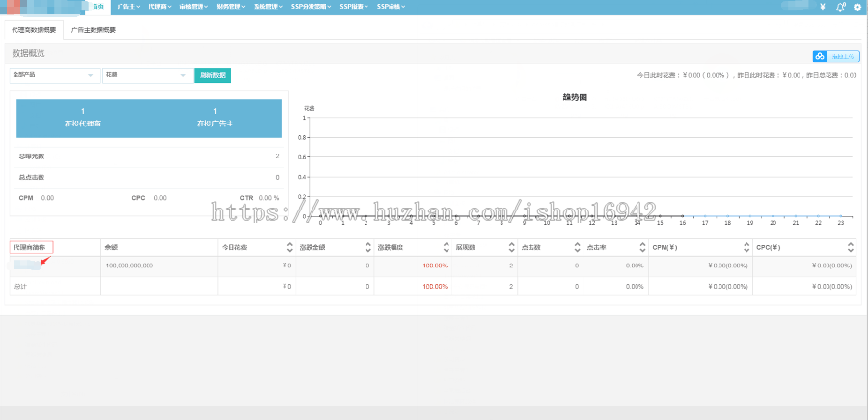
Task: Sort by 点击率 column arrows
Action: (x=642, y=248)
